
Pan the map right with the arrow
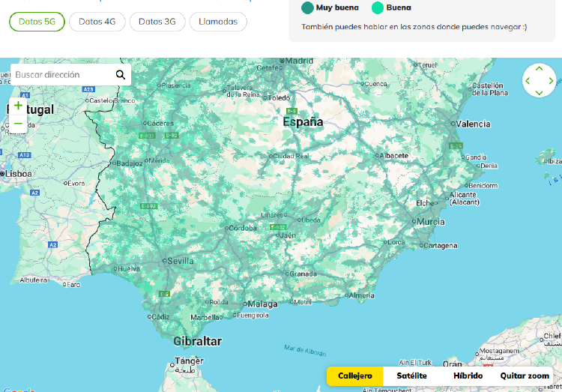pyautogui.click(x=551, y=81)
